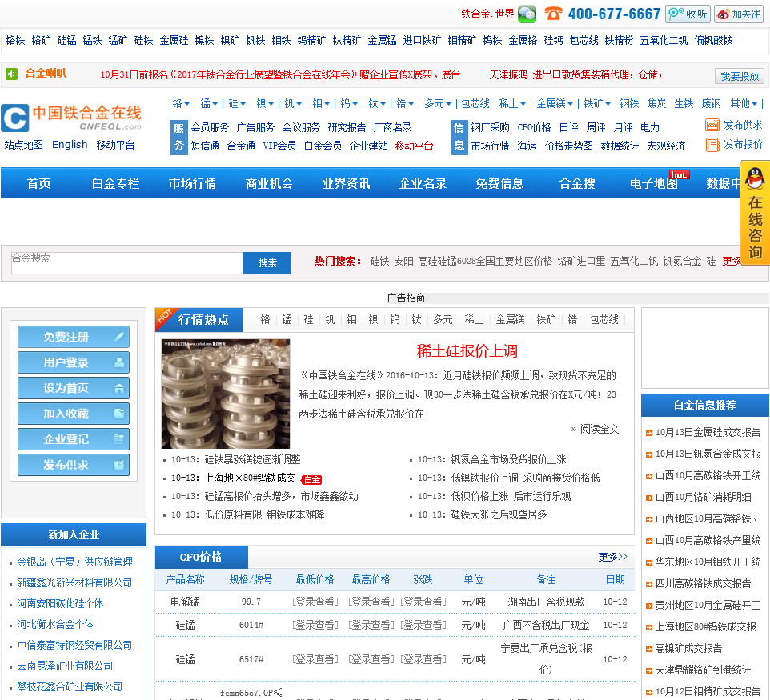The image size is (770, 700).
Task: Expand the 硅 category dropdown
Action: click(237, 103)
